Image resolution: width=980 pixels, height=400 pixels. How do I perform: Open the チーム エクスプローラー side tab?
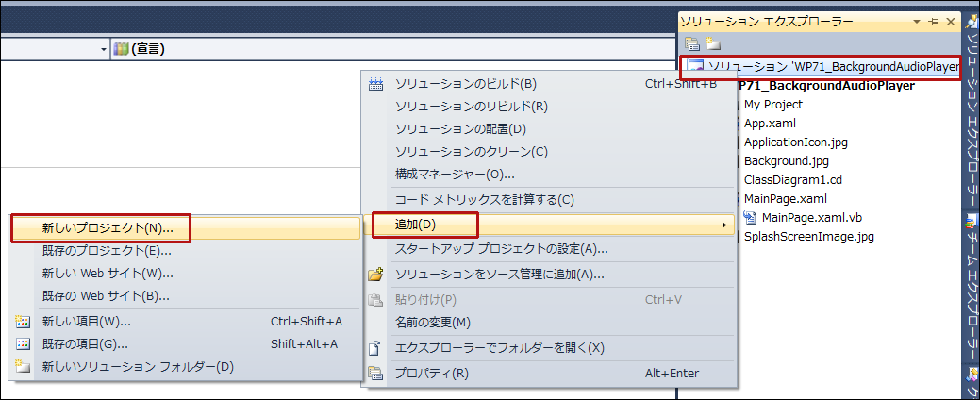(972, 288)
